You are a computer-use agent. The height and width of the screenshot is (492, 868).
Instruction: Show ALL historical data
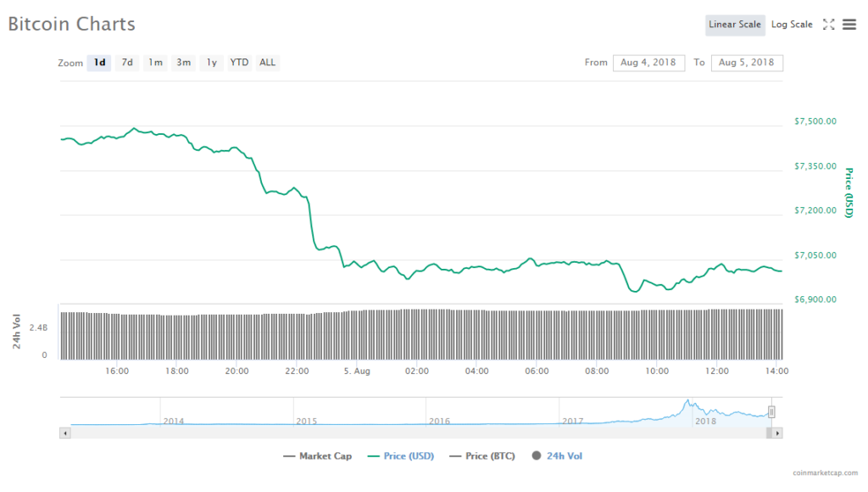[267, 63]
